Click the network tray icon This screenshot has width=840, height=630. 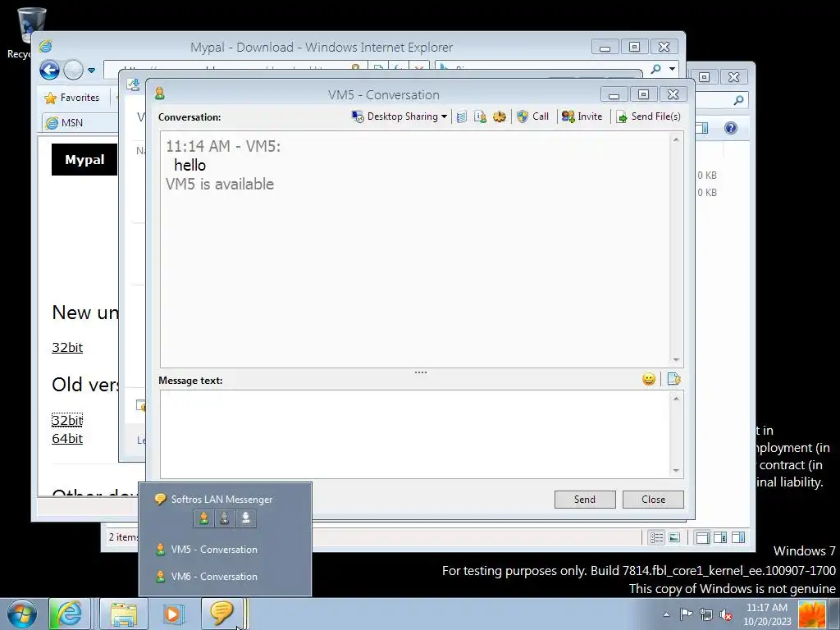706,614
